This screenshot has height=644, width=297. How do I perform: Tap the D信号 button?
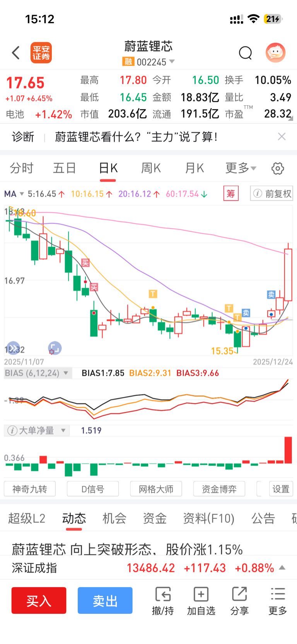93,489
